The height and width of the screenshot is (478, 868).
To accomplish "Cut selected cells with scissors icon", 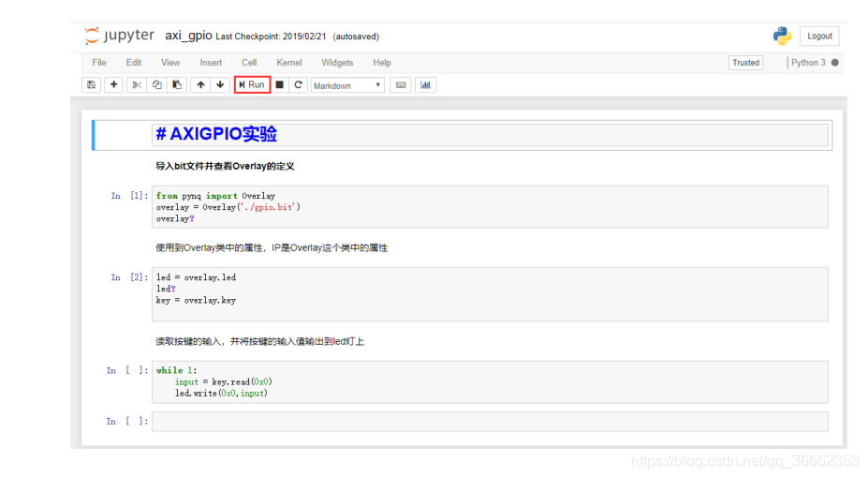I will [x=137, y=84].
